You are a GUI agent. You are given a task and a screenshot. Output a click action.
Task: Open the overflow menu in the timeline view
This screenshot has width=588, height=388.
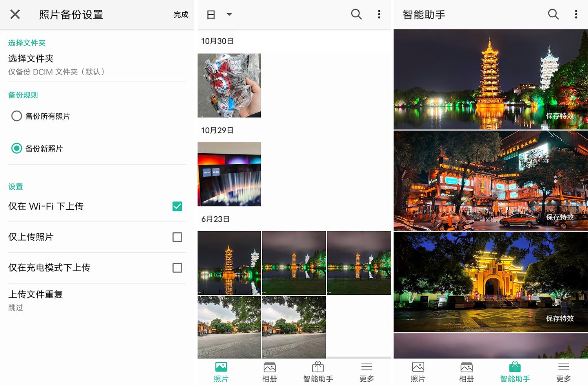click(379, 14)
